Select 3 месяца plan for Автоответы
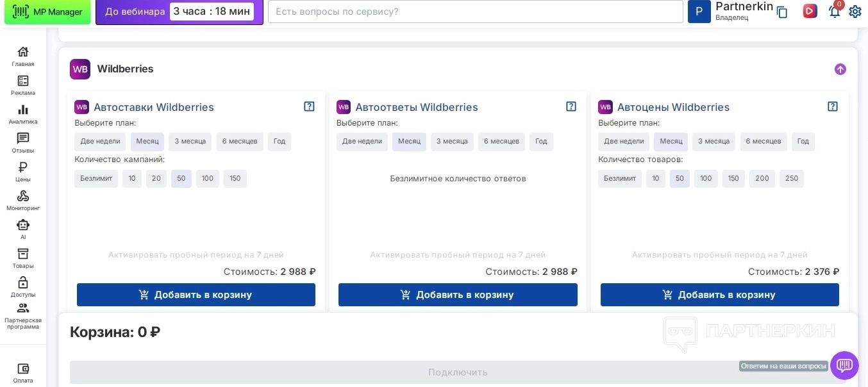 (x=452, y=142)
